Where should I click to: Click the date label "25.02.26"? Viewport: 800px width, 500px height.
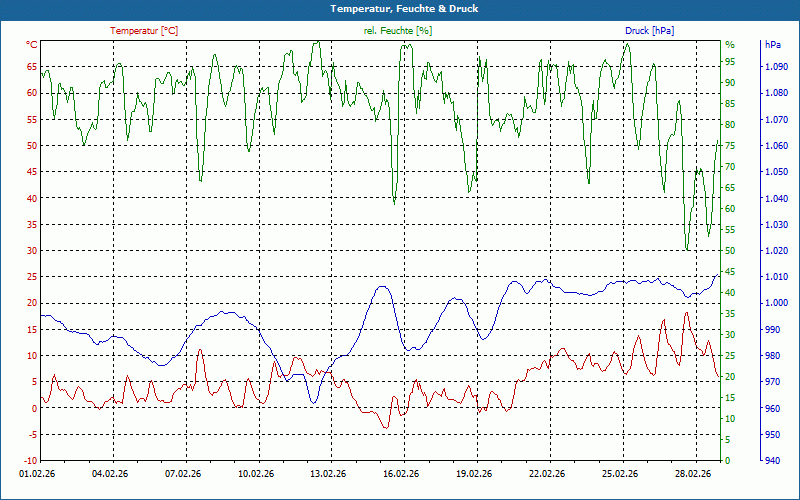[620, 474]
